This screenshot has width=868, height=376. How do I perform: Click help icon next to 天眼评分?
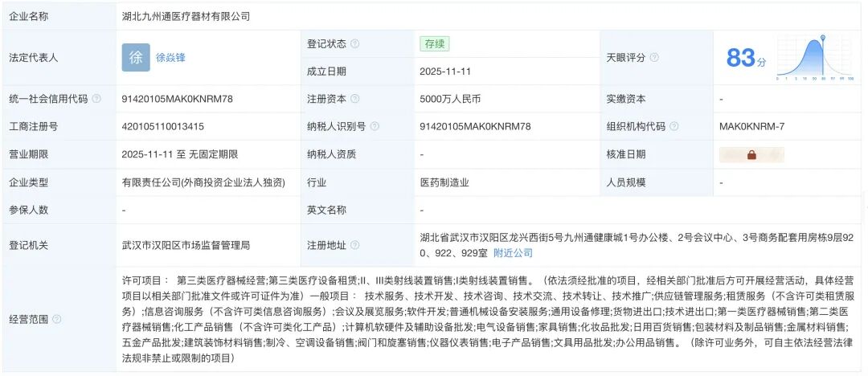pyautogui.click(x=654, y=58)
